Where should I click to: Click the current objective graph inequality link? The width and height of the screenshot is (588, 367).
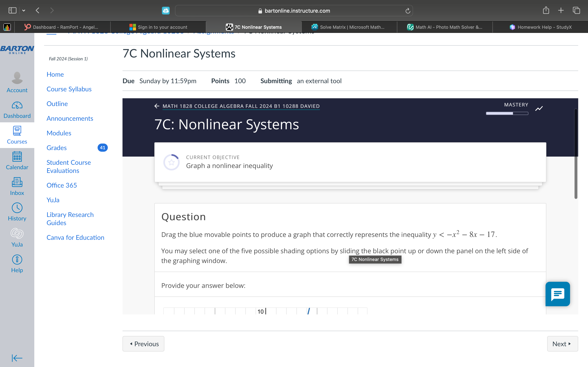click(x=229, y=165)
